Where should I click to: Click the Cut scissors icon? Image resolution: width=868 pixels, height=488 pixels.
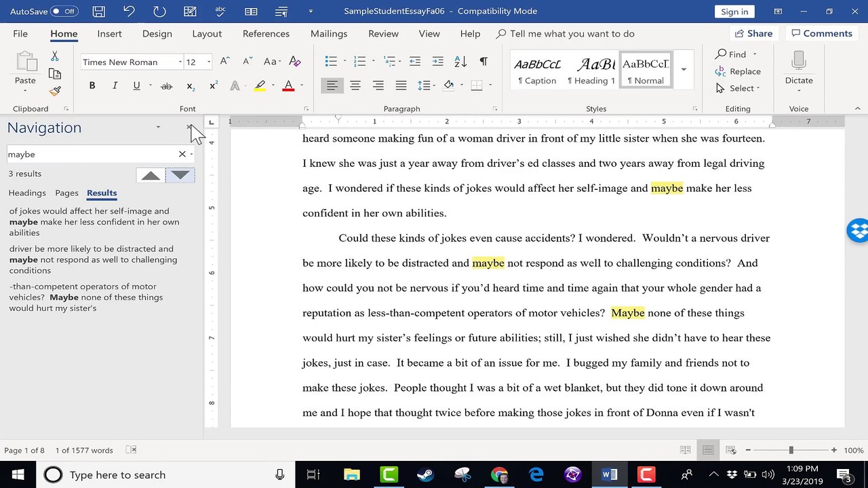(55, 56)
